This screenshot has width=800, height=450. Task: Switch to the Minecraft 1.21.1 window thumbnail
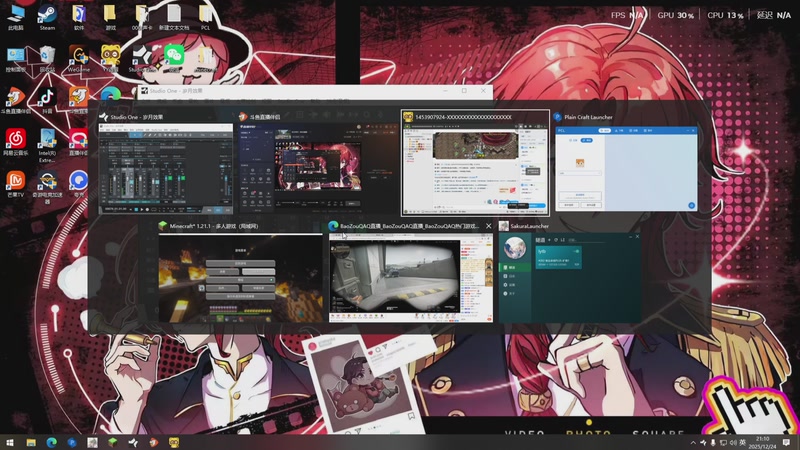tap(240, 278)
